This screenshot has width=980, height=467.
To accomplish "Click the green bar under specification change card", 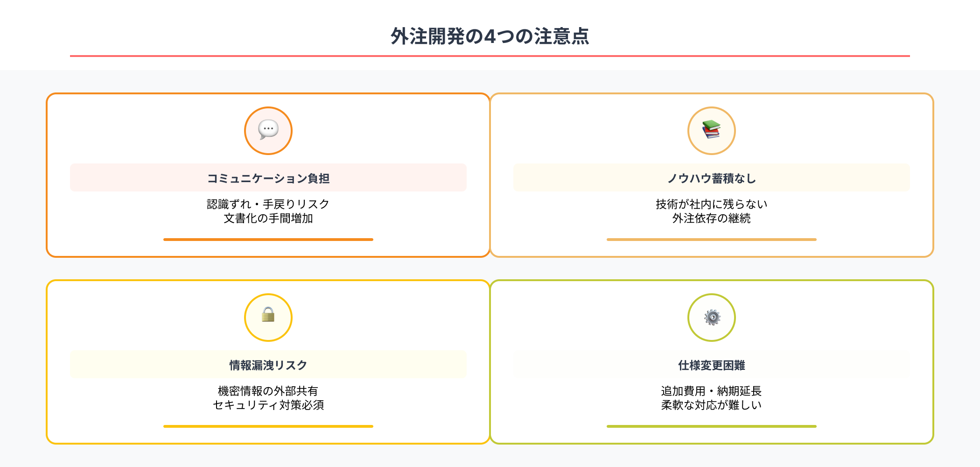I will pos(711,426).
